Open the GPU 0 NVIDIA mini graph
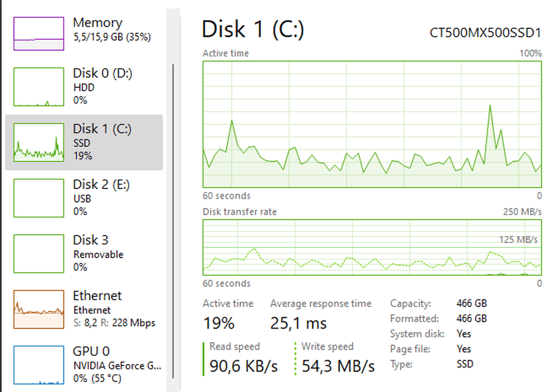The width and height of the screenshot is (558, 392). pyautogui.click(x=39, y=365)
